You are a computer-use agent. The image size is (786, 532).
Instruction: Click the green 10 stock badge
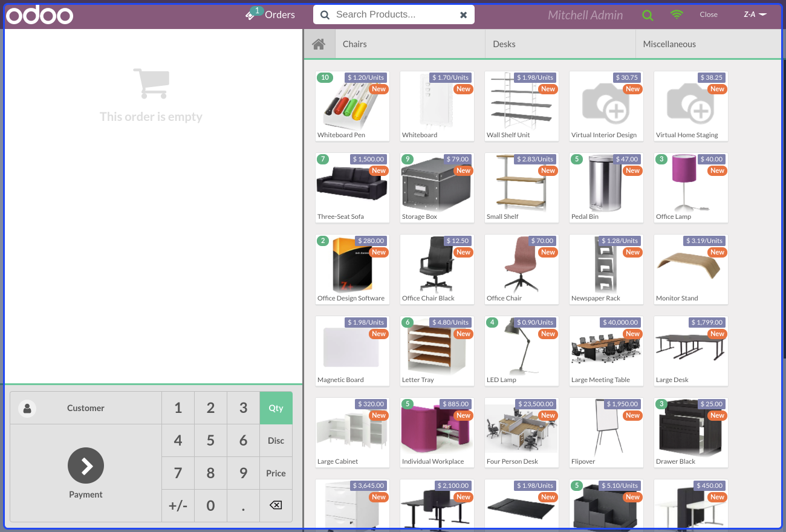coord(325,77)
